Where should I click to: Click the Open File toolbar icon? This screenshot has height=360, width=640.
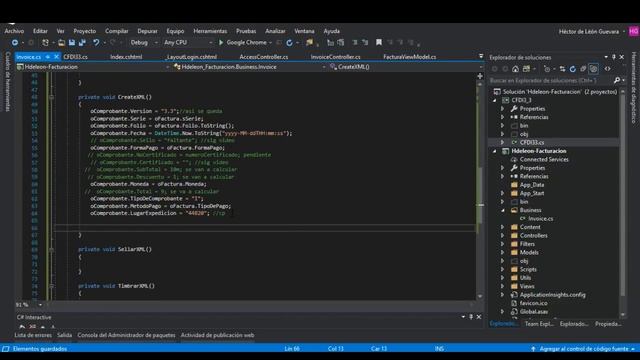click(x=61, y=42)
